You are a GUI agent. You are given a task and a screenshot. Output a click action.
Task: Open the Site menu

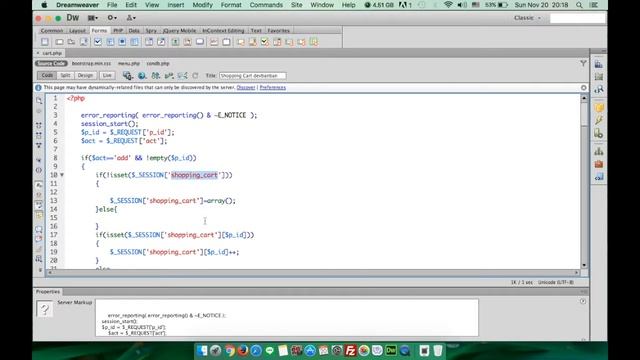click(x=297, y=5)
